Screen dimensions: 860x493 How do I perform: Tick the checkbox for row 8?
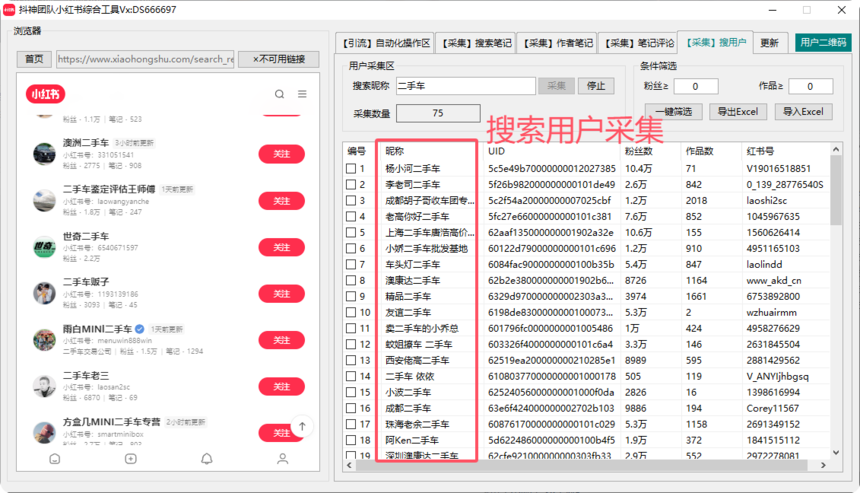(x=351, y=280)
